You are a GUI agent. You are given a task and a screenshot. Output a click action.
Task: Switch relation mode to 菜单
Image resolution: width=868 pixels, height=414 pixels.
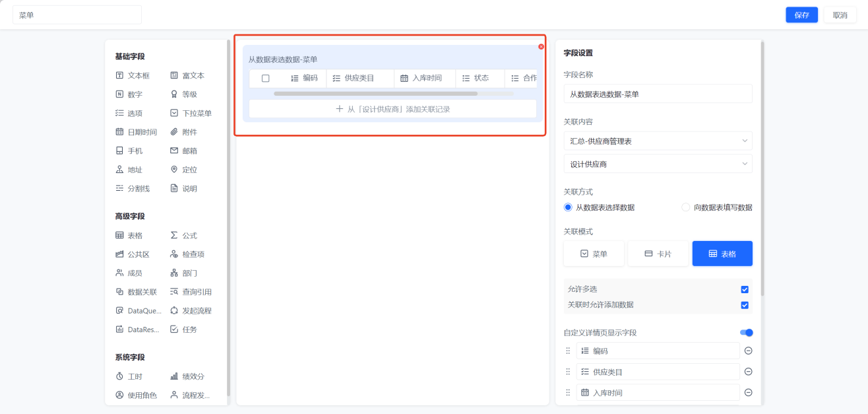(x=594, y=254)
